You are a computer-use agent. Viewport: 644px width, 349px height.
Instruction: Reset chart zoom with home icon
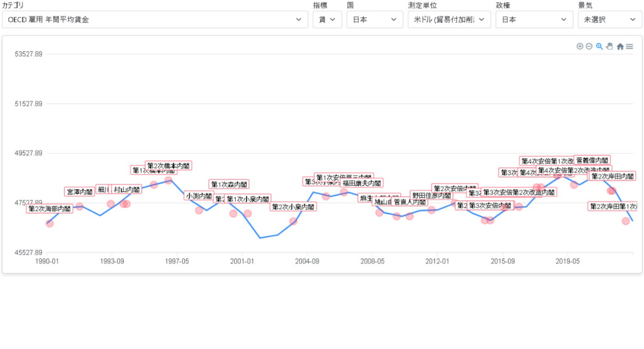coord(620,47)
